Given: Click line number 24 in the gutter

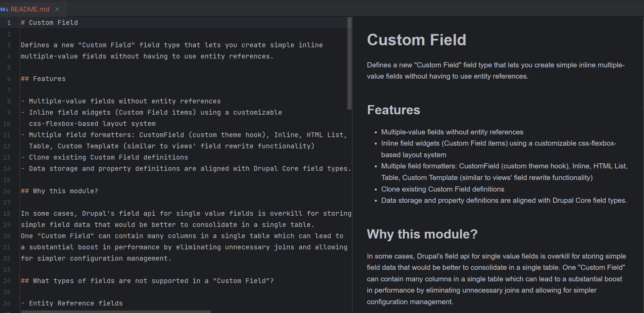Looking at the screenshot, I should pyautogui.click(x=7, y=281).
